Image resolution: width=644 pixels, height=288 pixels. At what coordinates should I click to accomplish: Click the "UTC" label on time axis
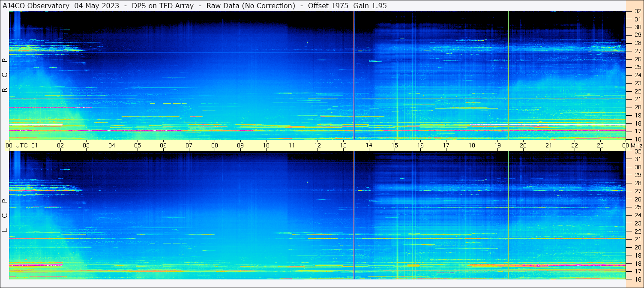tap(21, 145)
